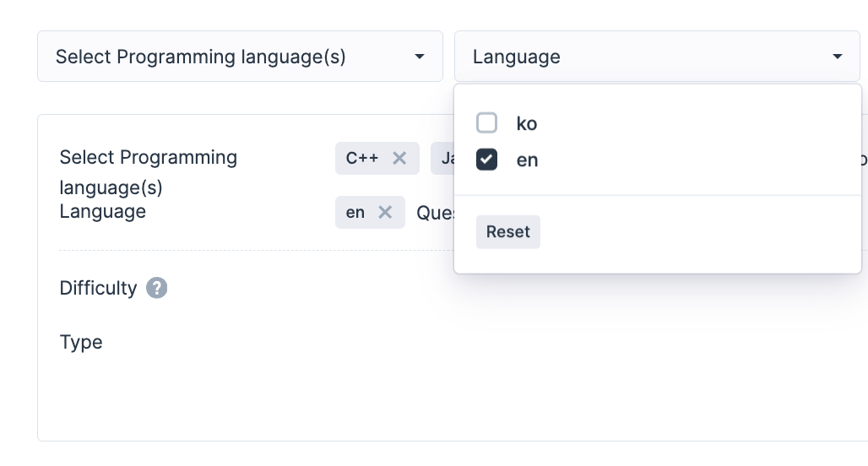The image size is (868, 466).
Task: Select the en option label
Action: point(527,160)
